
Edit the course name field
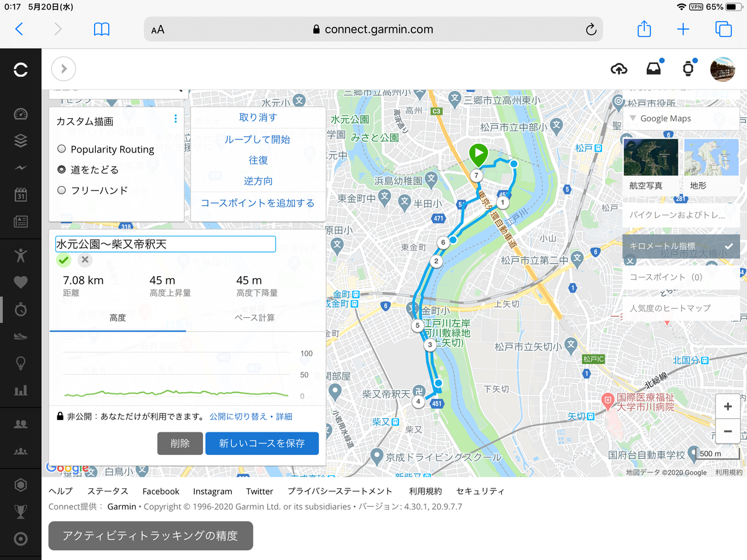[x=165, y=244]
